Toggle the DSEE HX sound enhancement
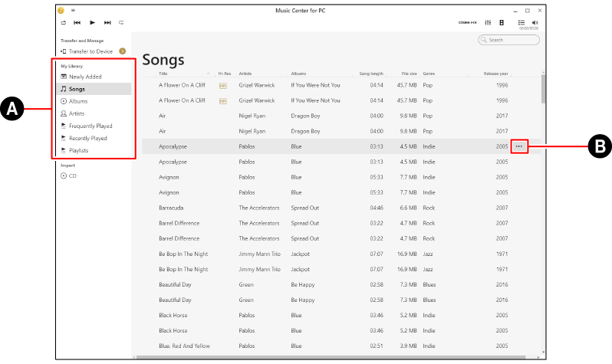This screenshot has width=612, height=364. tap(468, 23)
